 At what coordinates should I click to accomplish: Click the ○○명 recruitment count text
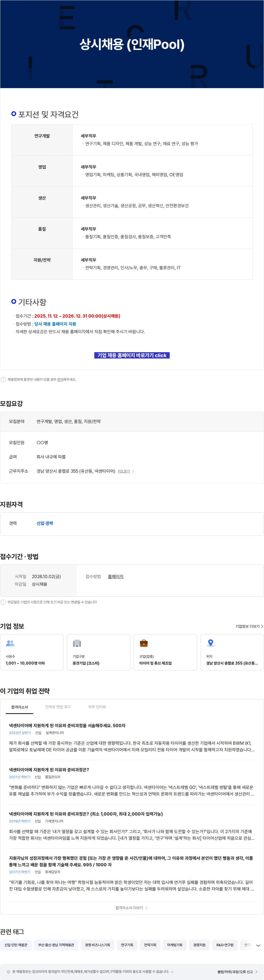(42, 443)
